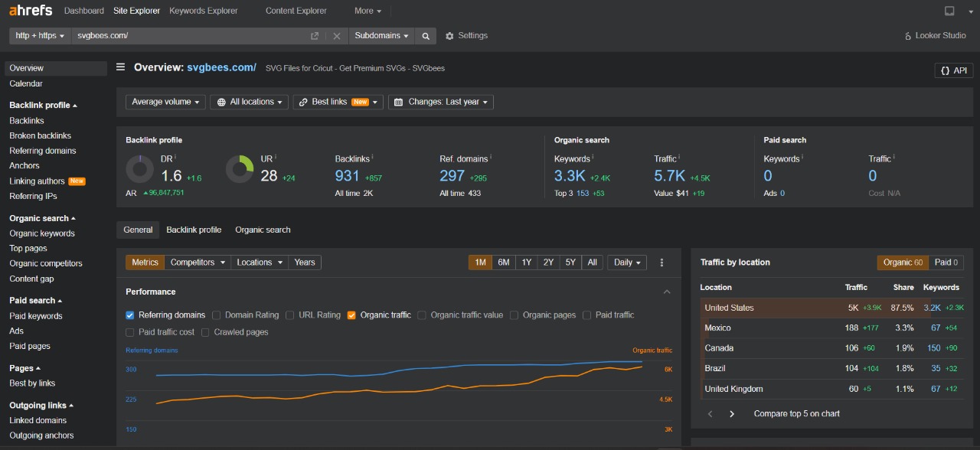This screenshot has height=450, width=980.
Task: Click the info icon next to DR
Action: coord(175,157)
